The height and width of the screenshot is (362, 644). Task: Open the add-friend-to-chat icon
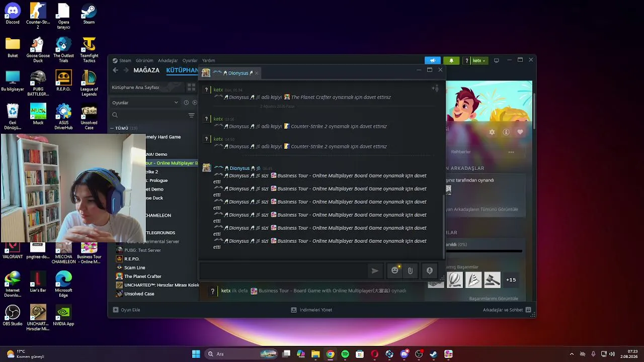pyautogui.click(x=435, y=88)
